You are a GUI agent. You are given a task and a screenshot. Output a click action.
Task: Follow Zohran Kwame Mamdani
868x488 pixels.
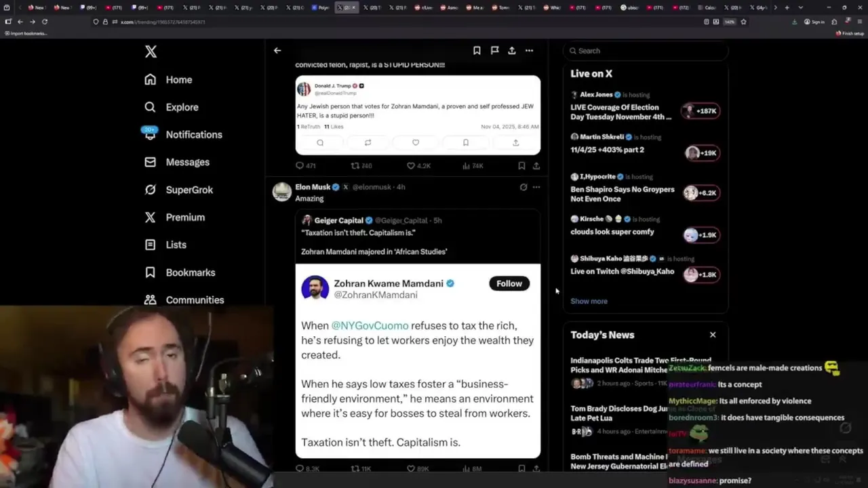[509, 283]
